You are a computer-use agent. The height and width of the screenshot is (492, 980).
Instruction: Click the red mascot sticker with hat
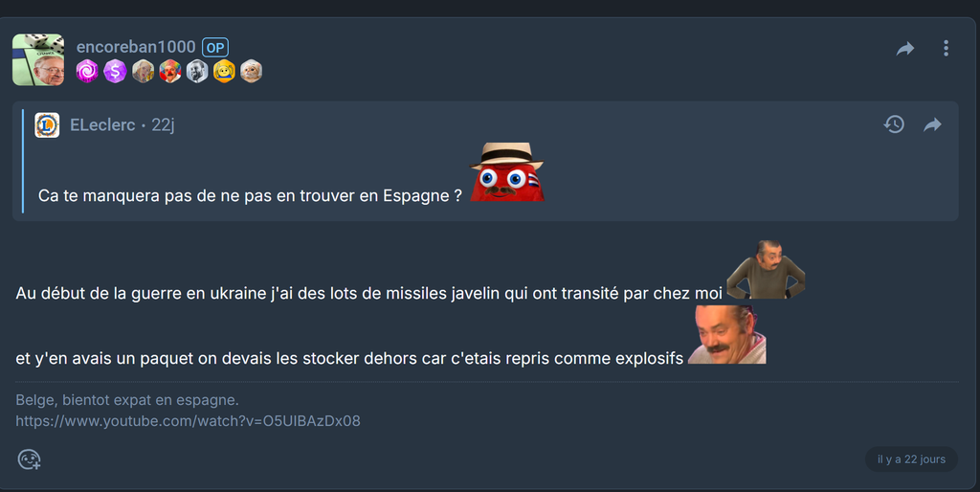[507, 172]
